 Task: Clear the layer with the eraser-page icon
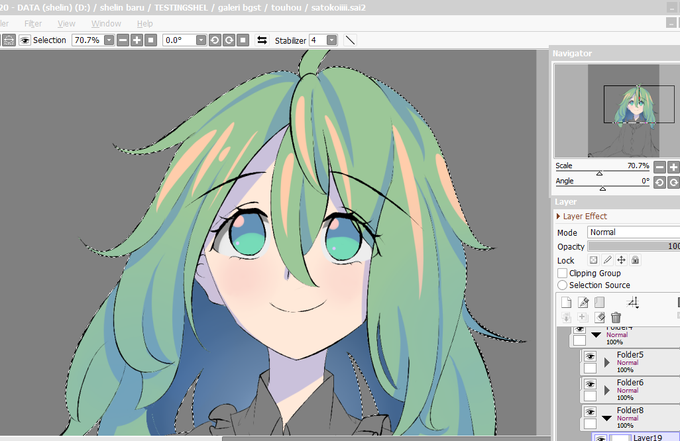[x=599, y=317]
